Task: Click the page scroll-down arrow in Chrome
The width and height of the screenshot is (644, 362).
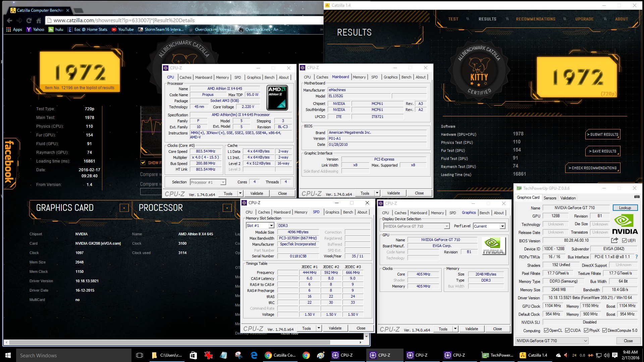Action: tap(366, 336)
